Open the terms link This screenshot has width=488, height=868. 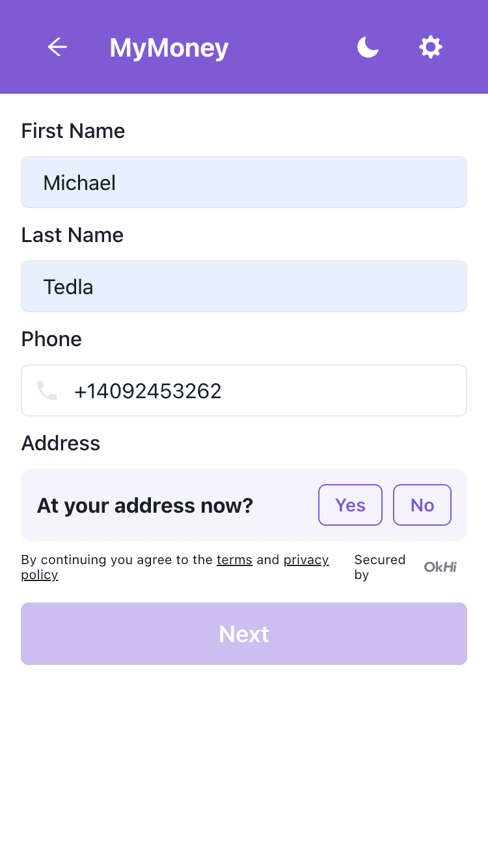(234, 560)
